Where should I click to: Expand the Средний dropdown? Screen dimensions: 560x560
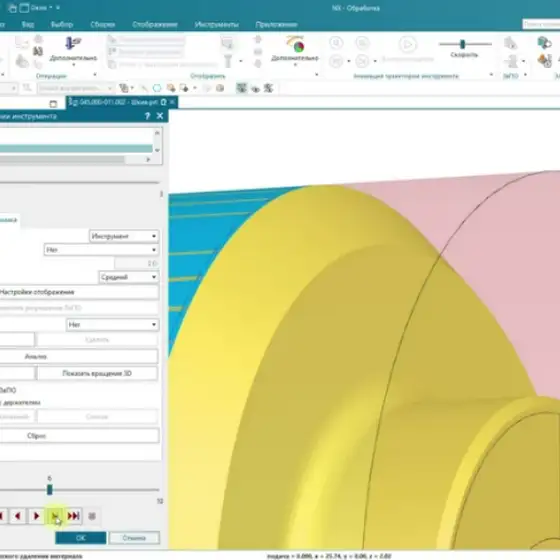tap(129, 277)
